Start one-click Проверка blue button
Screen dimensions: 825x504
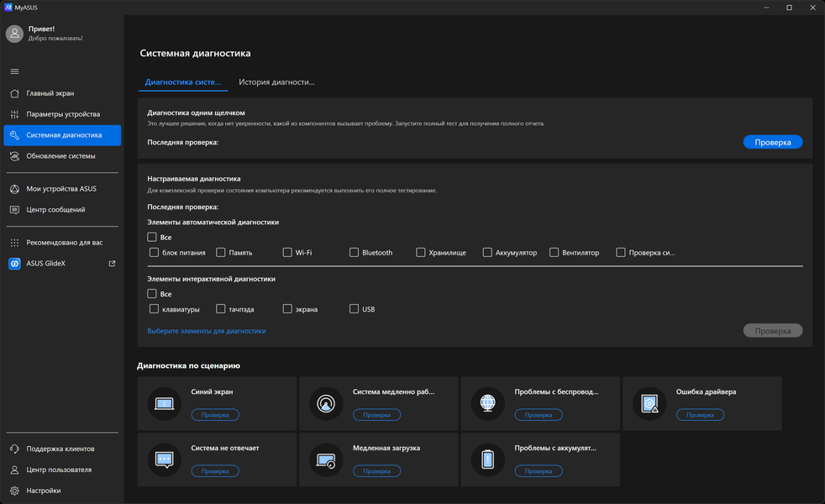(x=772, y=142)
